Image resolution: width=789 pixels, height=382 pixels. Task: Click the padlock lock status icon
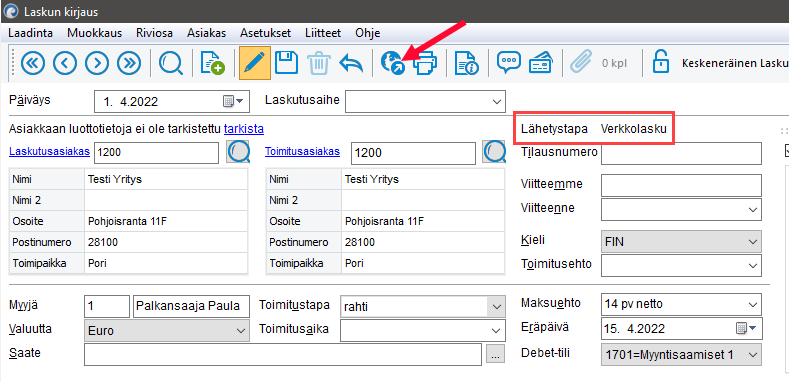[x=660, y=62]
